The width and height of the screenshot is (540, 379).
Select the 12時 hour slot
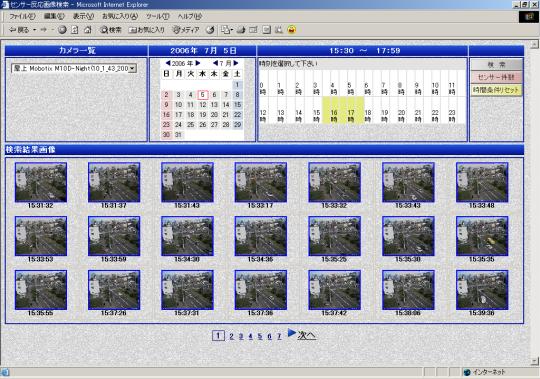coord(263,116)
